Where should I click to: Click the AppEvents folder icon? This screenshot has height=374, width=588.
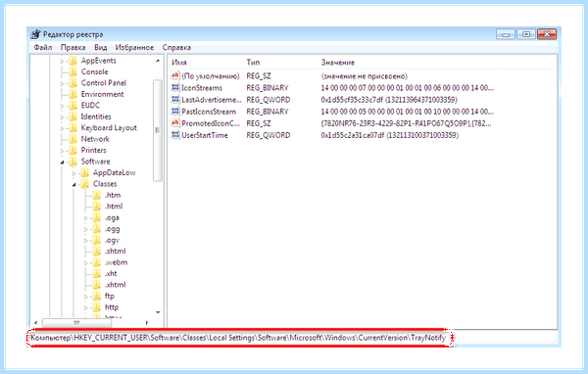[x=73, y=61]
